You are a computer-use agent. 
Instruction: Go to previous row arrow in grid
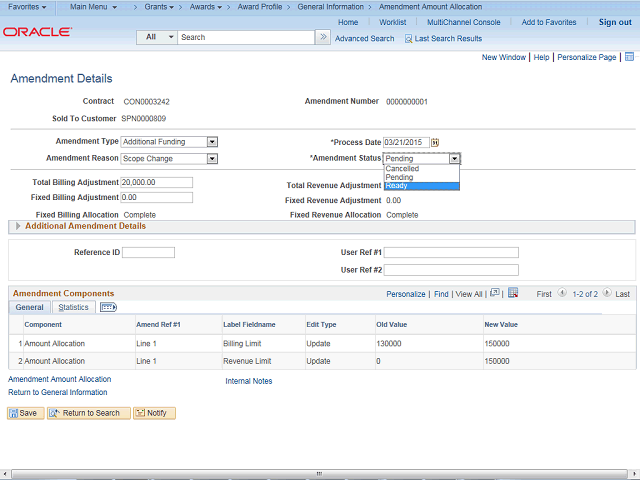point(562,294)
